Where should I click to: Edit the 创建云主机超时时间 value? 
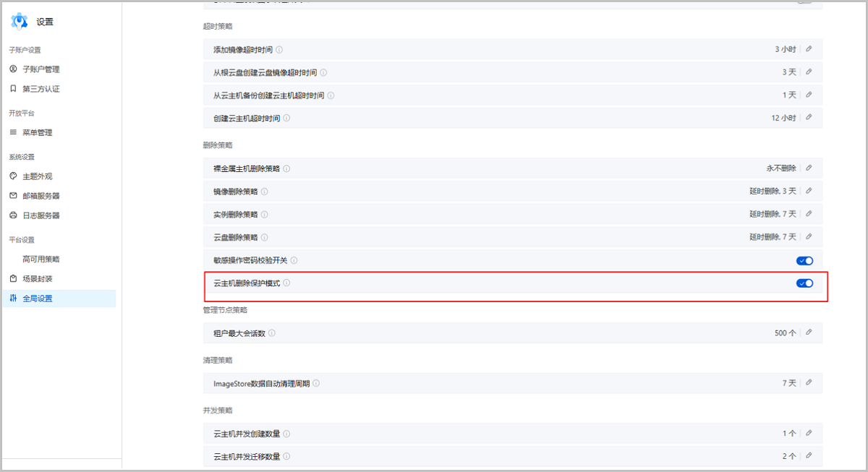coord(809,118)
